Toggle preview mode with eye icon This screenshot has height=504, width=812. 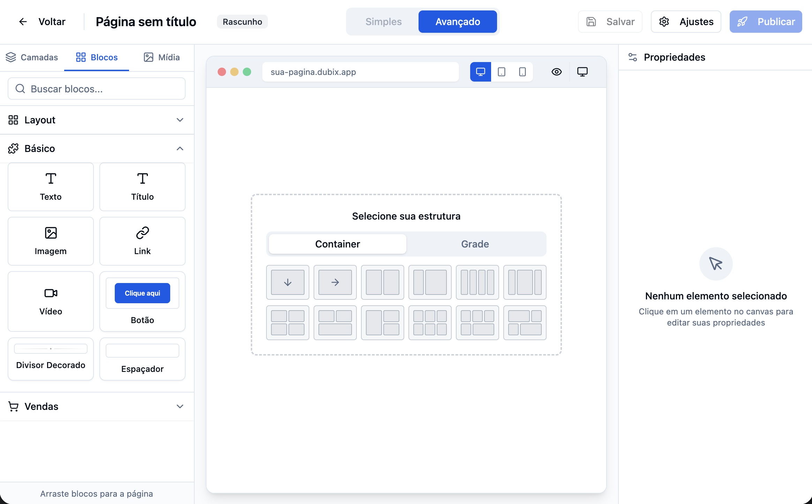(x=556, y=72)
